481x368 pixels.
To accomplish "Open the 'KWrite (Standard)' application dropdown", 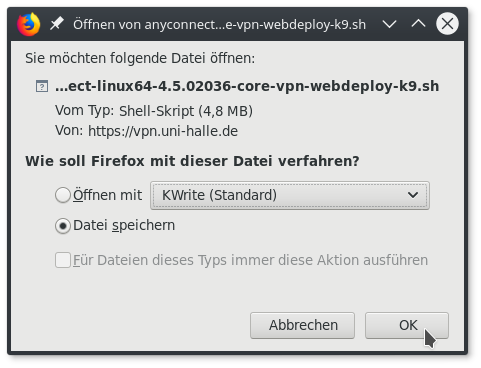I will 290,195.
